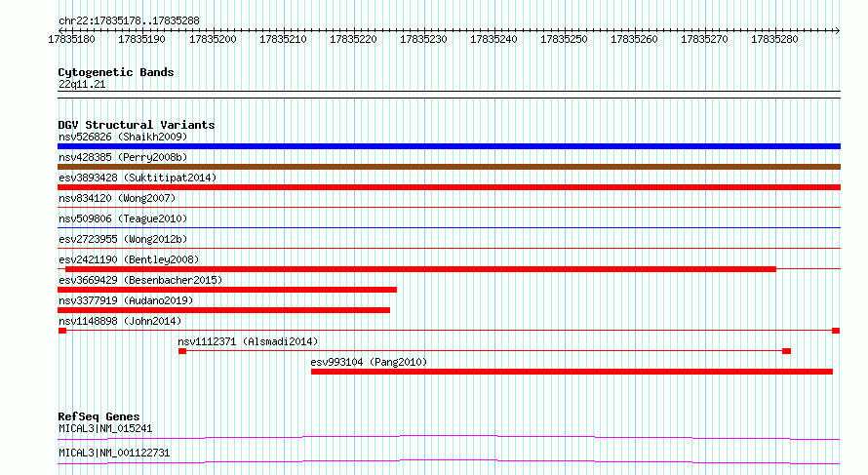Click the RefSeq Genes track title

99,416
